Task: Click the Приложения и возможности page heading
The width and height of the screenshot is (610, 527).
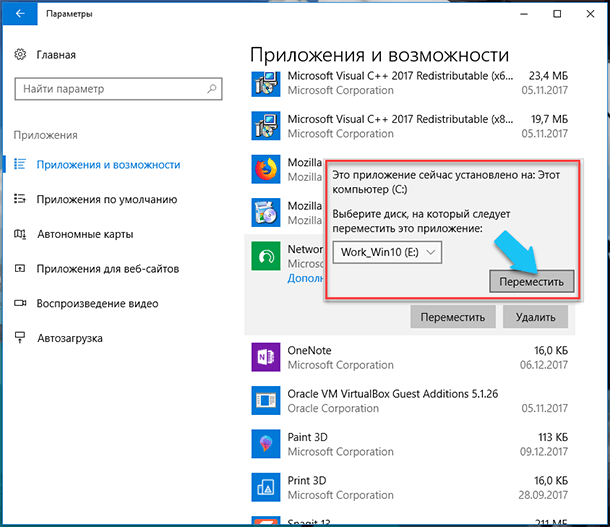Action: tap(379, 55)
